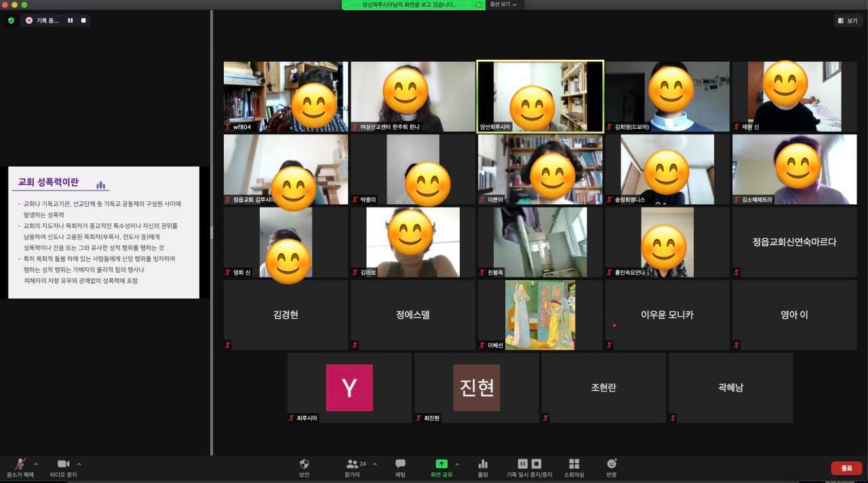Expand audio options arrow beside microphone
Image resolution: width=868 pixels, height=483 pixels.
coord(36,464)
